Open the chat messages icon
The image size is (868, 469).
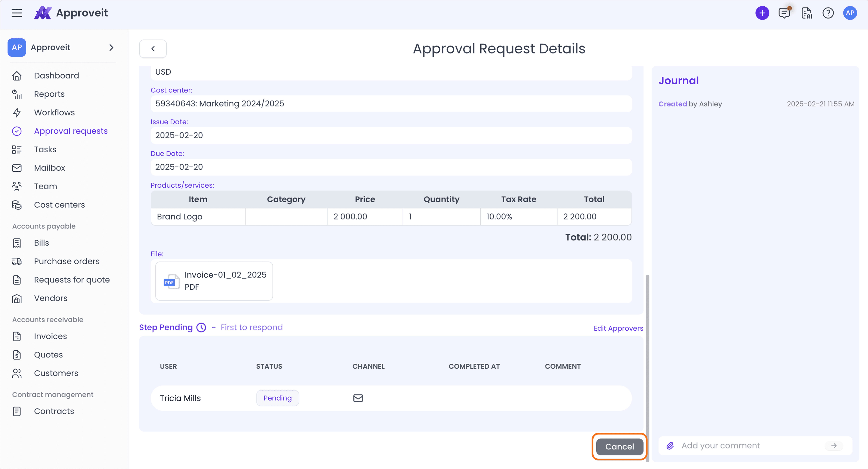point(784,13)
